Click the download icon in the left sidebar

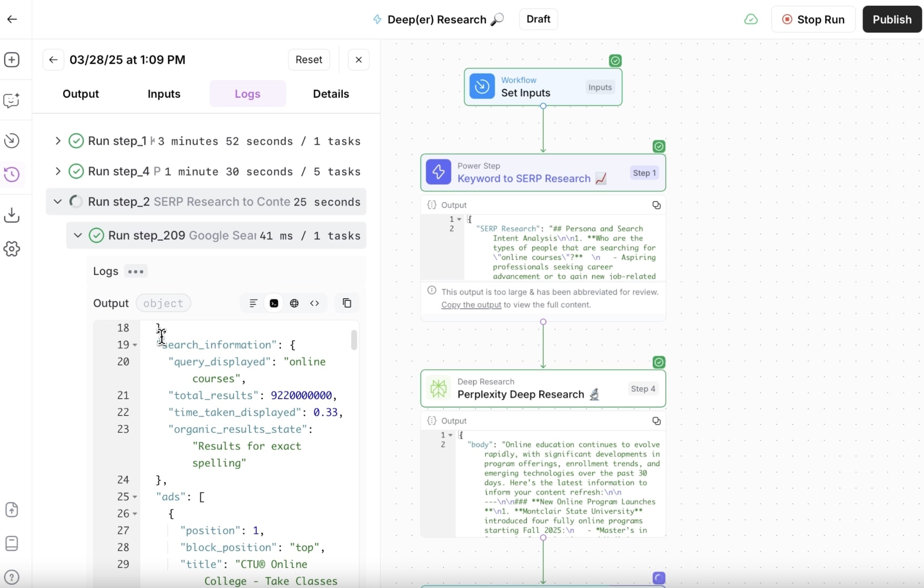pyautogui.click(x=12, y=215)
